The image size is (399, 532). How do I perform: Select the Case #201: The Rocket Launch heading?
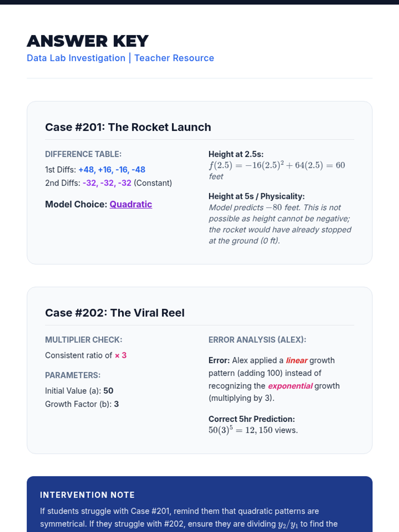128,127
